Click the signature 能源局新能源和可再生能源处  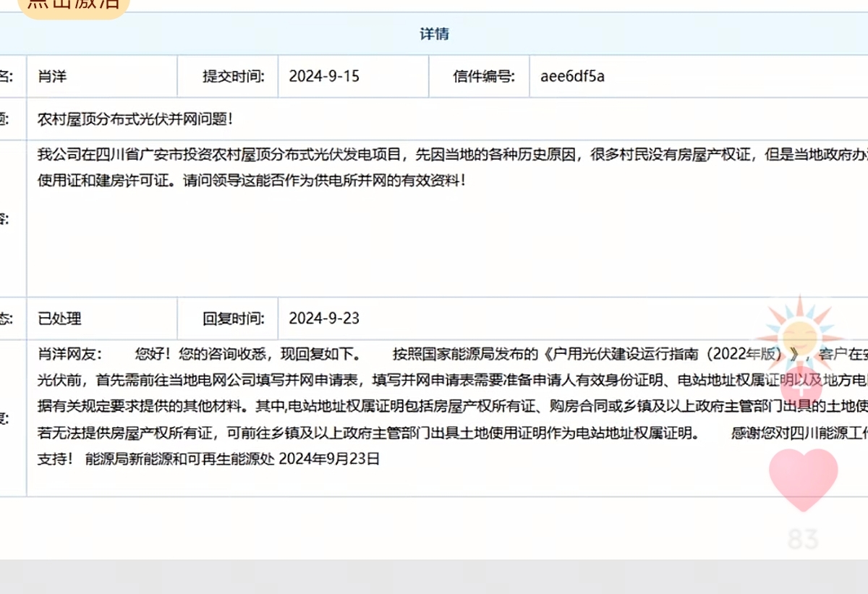179,459
